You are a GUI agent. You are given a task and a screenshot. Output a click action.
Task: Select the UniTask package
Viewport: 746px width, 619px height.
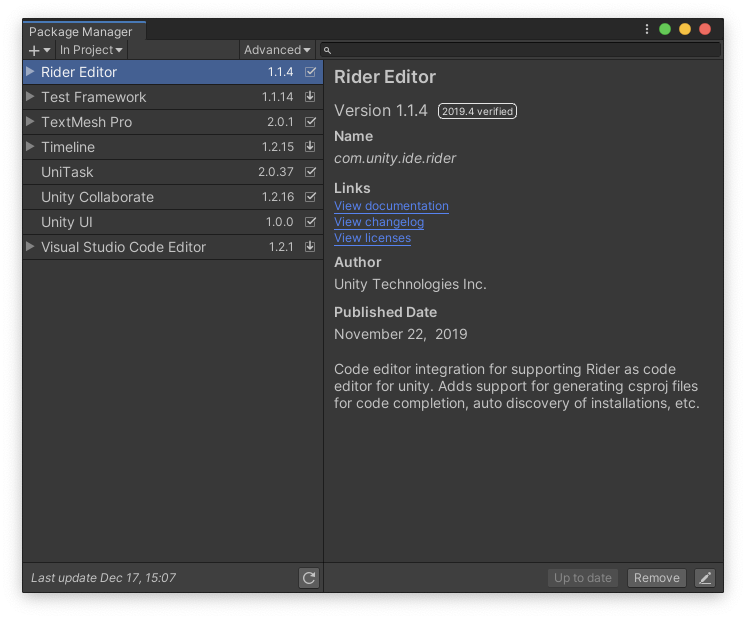click(173, 172)
